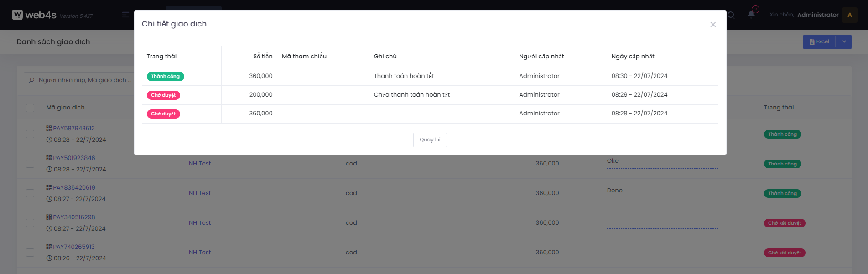Click the hamburger menu icon

click(125, 15)
